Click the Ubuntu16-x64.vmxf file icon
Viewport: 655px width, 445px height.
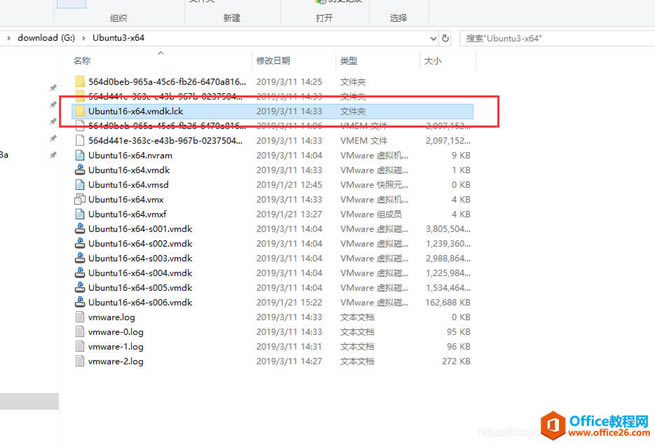point(80,214)
